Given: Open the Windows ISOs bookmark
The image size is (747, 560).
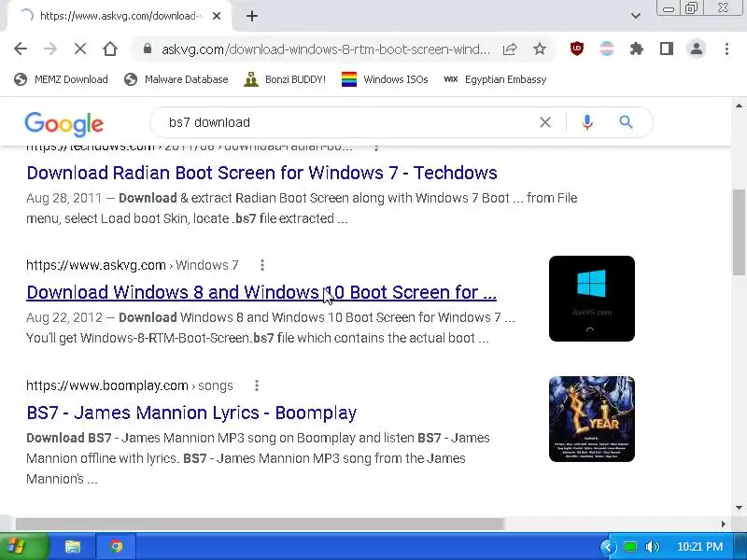Looking at the screenshot, I should [385, 79].
